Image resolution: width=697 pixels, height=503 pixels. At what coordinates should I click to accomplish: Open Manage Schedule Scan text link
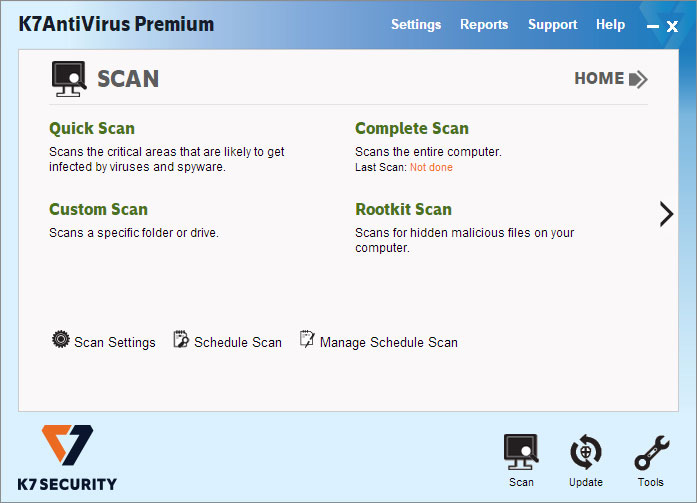coord(389,342)
